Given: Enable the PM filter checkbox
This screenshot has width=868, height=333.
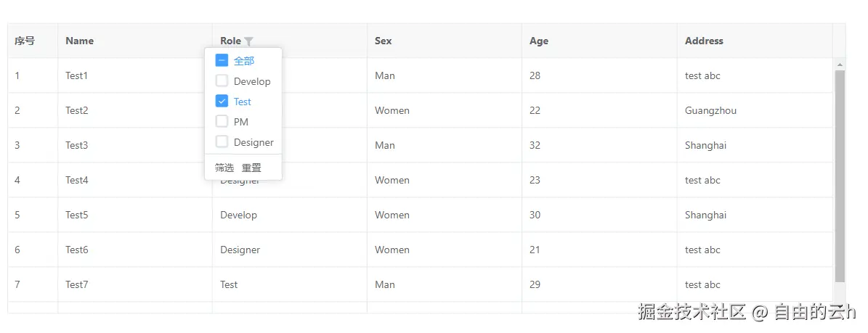Looking at the screenshot, I should coord(222,122).
